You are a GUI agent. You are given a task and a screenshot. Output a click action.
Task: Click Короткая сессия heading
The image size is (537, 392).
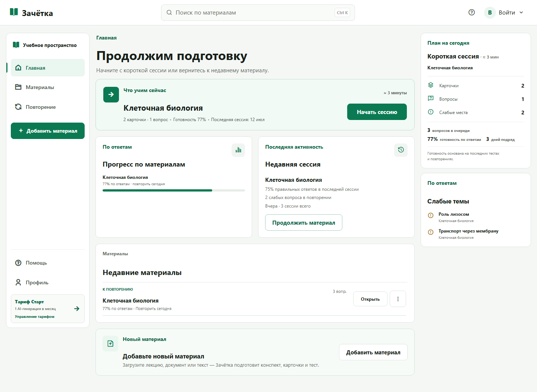(x=453, y=56)
